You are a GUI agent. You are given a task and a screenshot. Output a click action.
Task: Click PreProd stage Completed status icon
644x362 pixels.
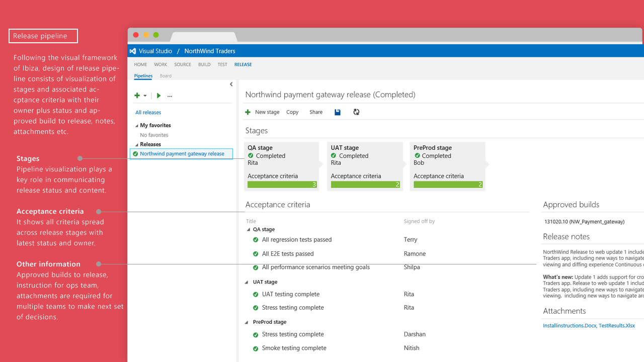(417, 156)
